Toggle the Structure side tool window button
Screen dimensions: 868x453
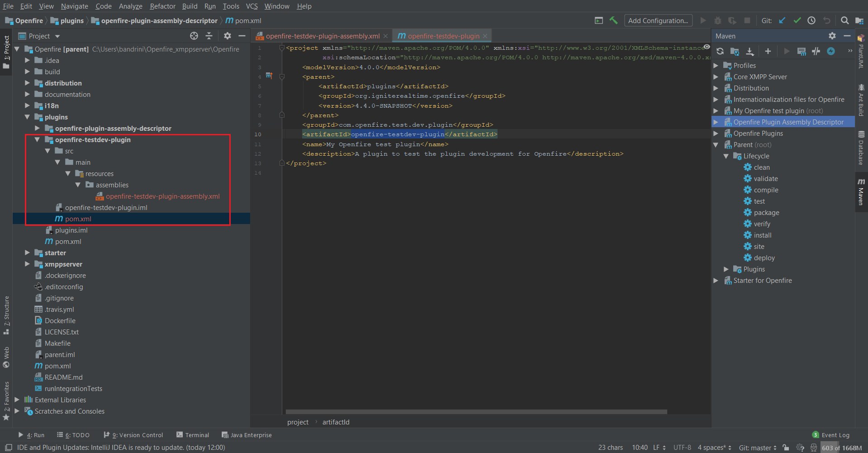(6, 315)
